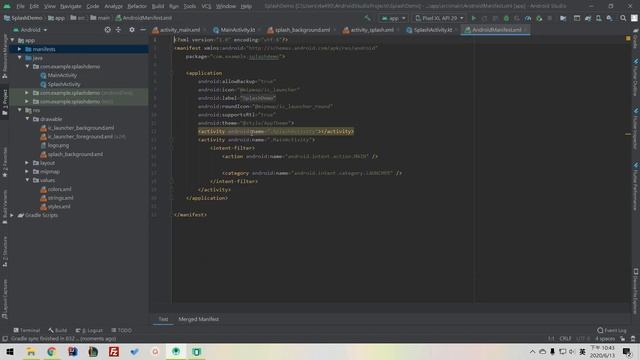The image size is (640, 360).
Task: Open the Navigate menu
Action: (x=71, y=6)
